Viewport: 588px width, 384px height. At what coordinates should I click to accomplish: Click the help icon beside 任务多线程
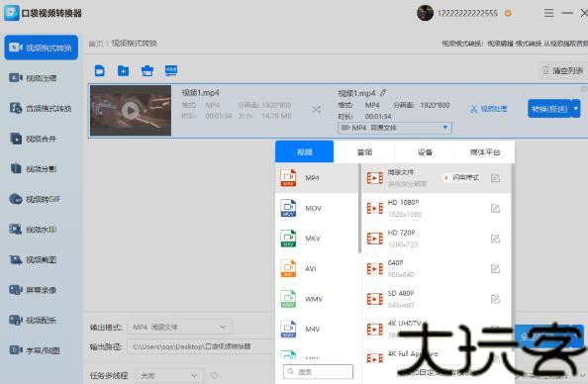click(215, 375)
